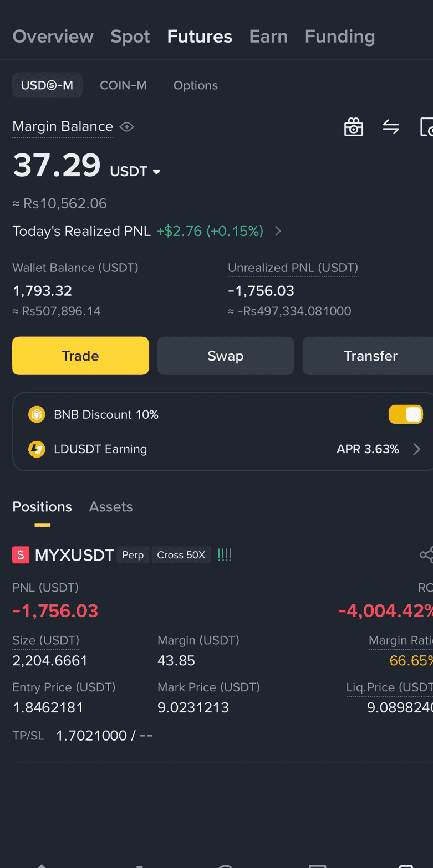Expand LDUSDT Earning APR chevron

point(417,449)
